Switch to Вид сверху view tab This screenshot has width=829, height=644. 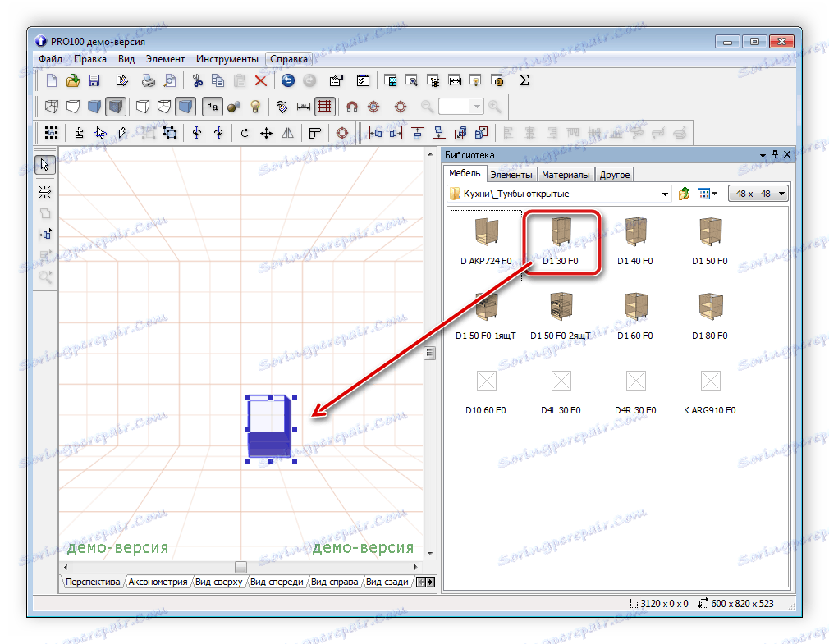point(219,582)
